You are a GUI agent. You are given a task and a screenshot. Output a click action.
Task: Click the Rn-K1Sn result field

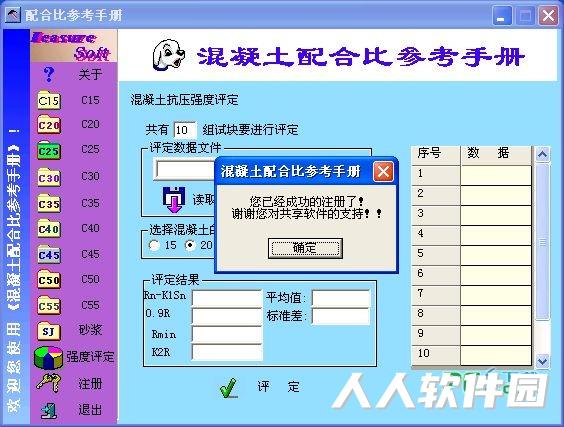(x=227, y=299)
